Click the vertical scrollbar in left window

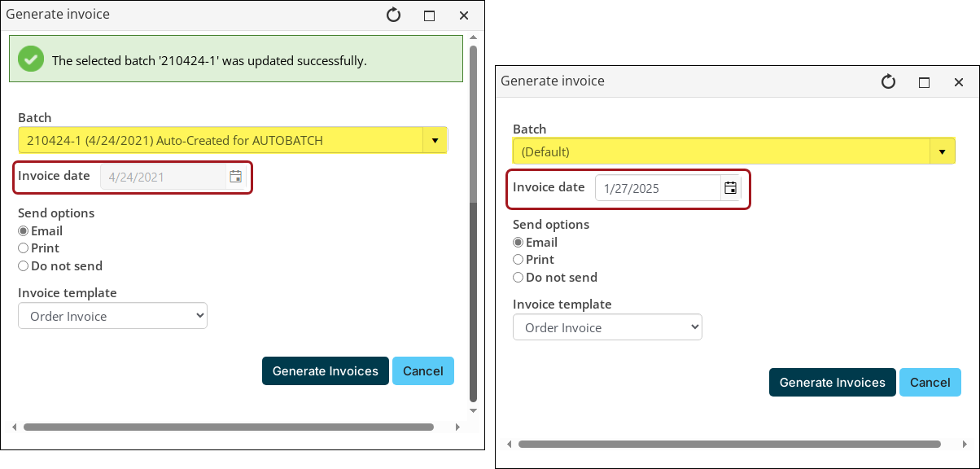click(x=474, y=222)
